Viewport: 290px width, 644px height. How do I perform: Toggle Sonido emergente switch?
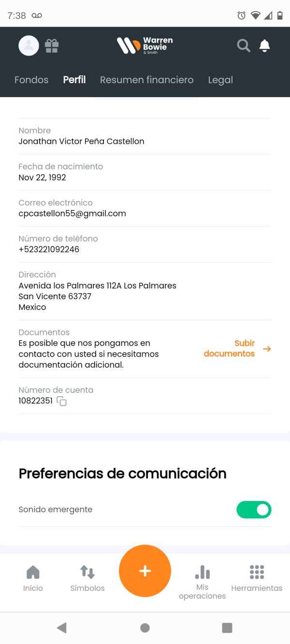[x=254, y=510]
